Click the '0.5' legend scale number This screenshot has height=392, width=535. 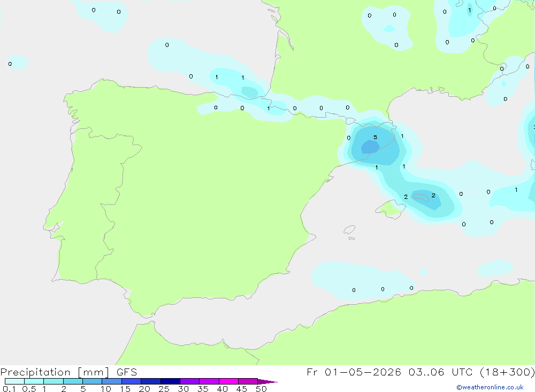tap(29, 389)
